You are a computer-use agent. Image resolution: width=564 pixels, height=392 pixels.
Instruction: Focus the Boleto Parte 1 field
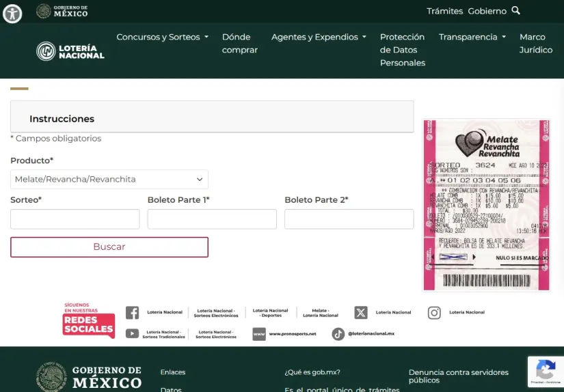(x=212, y=219)
